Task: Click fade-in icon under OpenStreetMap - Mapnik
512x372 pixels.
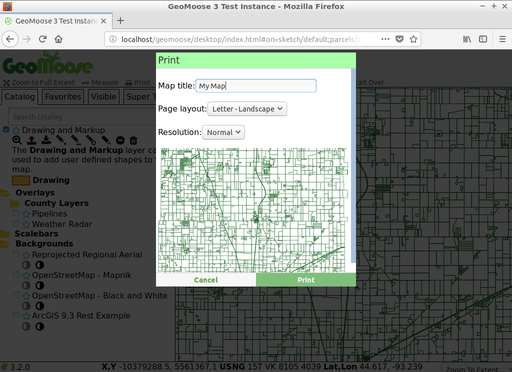Action: [x=40, y=286]
